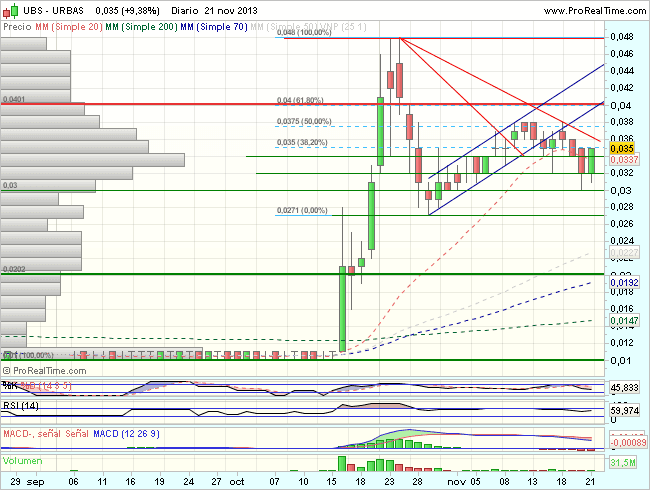Click the blue 0,0192 moving average tag
Screen dimensions: 650x490
pyautogui.click(x=624, y=283)
